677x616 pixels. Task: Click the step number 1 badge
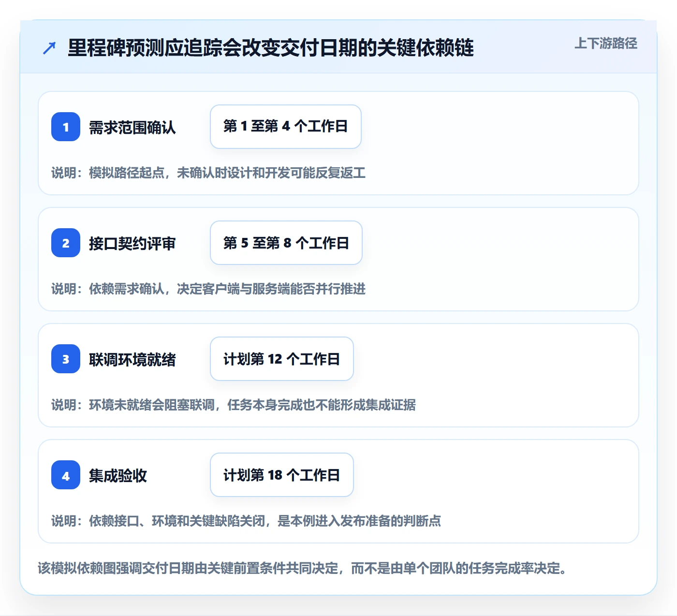(66, 127)
